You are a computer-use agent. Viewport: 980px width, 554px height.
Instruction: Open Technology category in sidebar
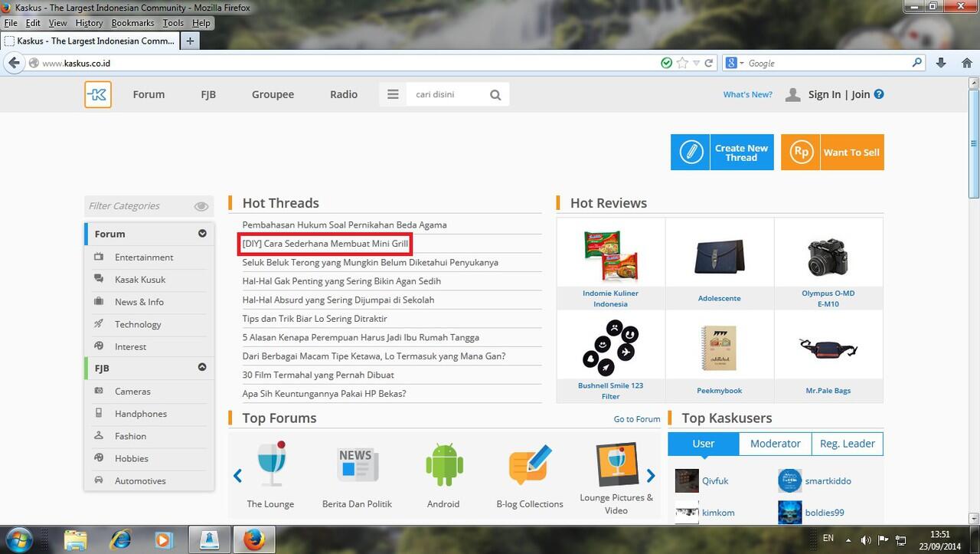click(x=138, y=324)
